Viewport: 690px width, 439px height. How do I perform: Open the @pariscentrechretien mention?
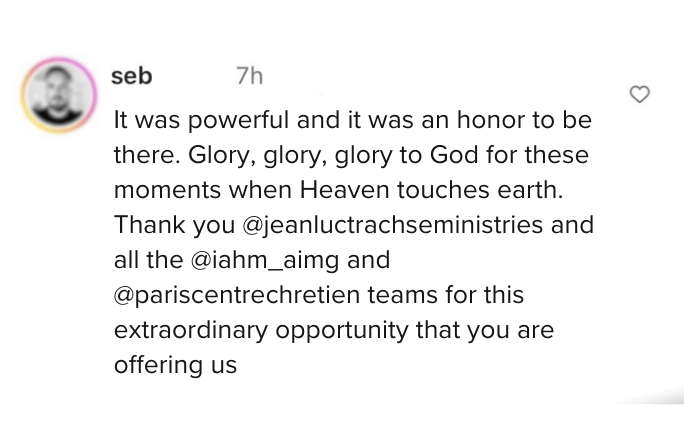(237, 296)
